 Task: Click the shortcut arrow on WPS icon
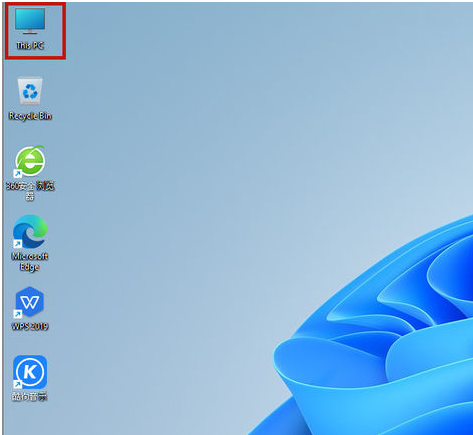[17, 314]
